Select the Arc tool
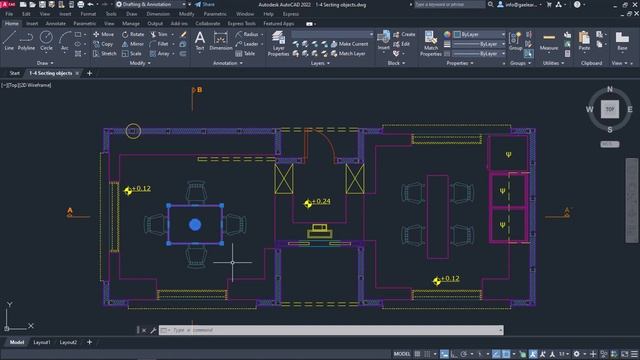This screenshot has height=360, width=640. [x=64, y=41]
